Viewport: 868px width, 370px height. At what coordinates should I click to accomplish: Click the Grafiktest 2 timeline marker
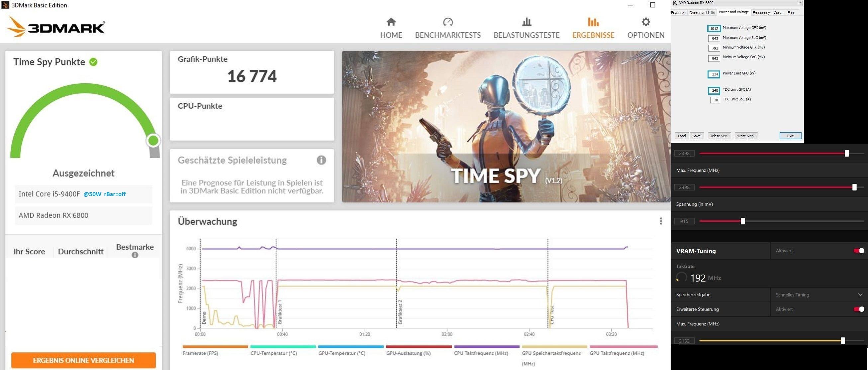click(400, 312)
